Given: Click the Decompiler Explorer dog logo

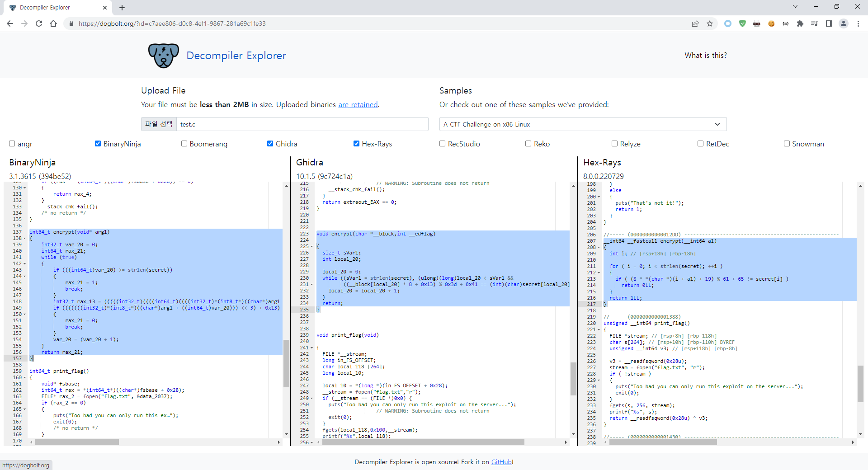Looking at the screenshot, I should [163, 56].
